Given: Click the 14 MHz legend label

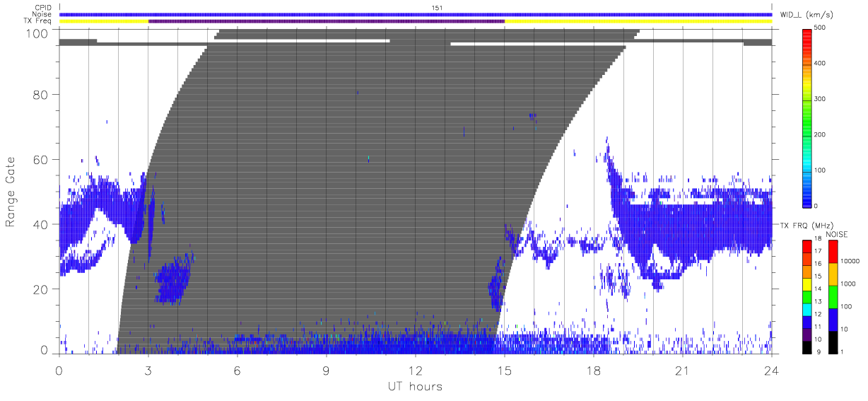Looking at the screenshot, I should (819, 290).
